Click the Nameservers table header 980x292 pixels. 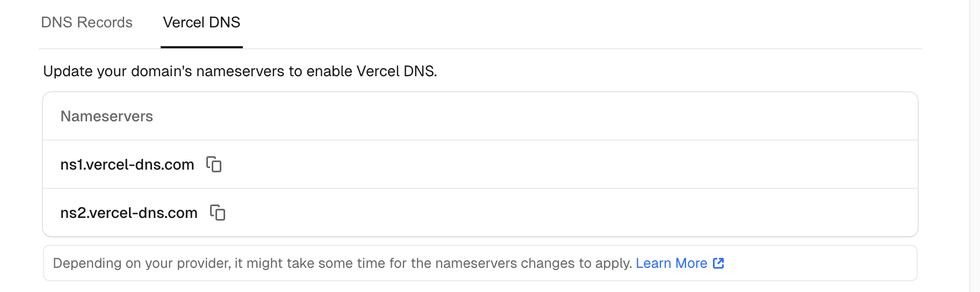coord(106,116)
